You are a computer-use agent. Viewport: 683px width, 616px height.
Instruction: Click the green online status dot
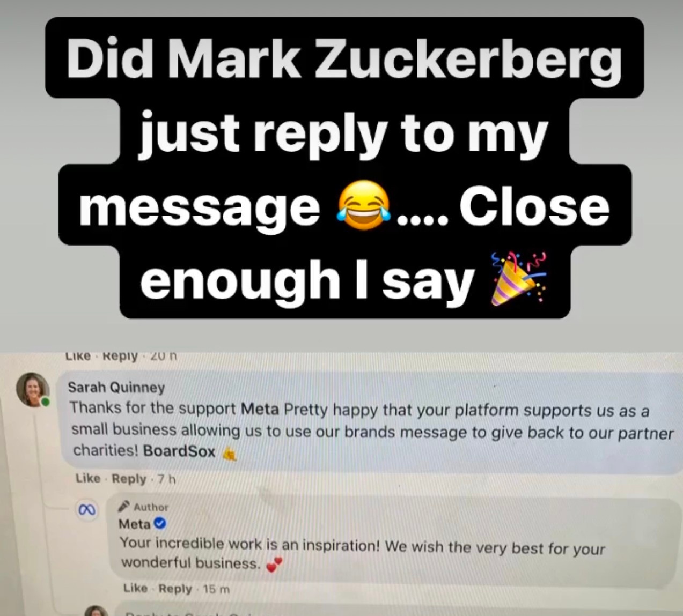[46, 401]
